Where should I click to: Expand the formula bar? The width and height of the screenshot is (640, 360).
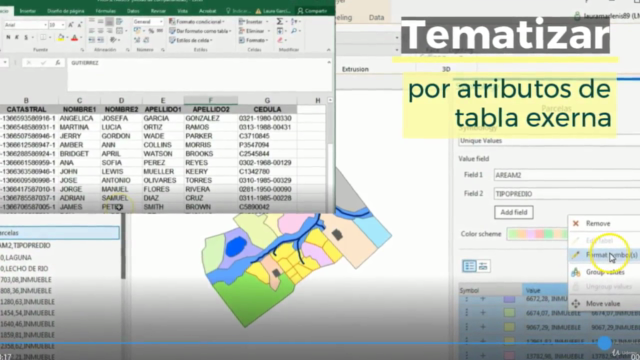pyautogui.click(x=329, y=62)
